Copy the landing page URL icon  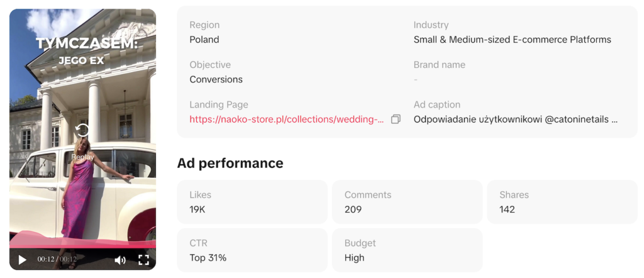click(396, 119)
